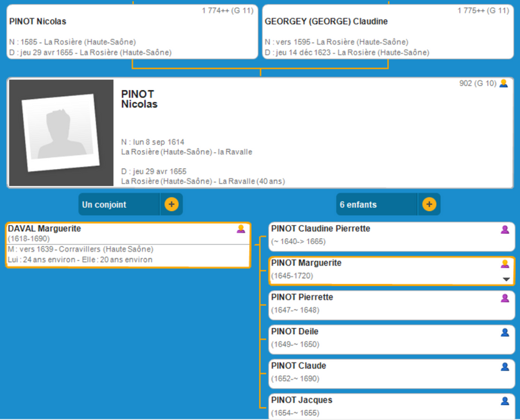Select child PINOT Jacques name
Image resolution: width=520 pixels, height=420 pixels.
coord(302,400)
